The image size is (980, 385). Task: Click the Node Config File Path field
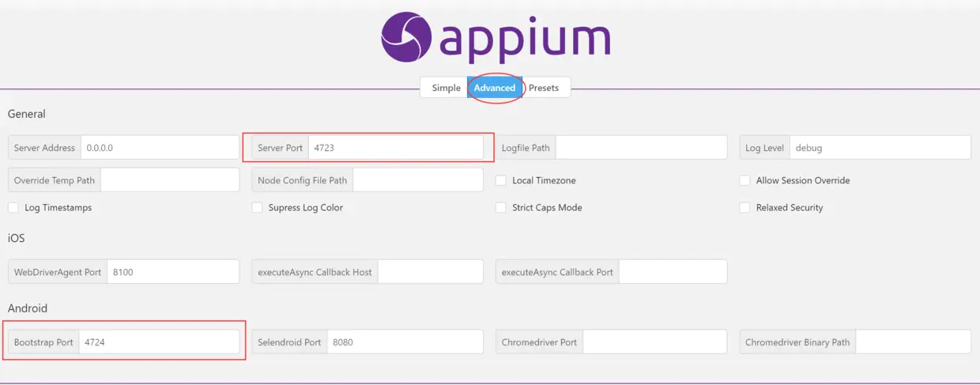coord(418,180)
